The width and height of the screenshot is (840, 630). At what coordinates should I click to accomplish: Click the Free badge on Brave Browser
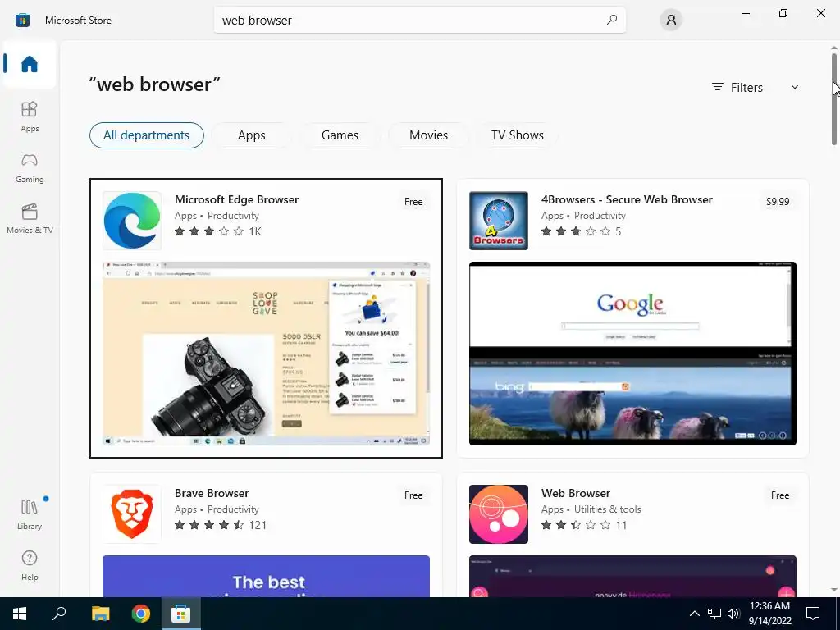[413, 495]
